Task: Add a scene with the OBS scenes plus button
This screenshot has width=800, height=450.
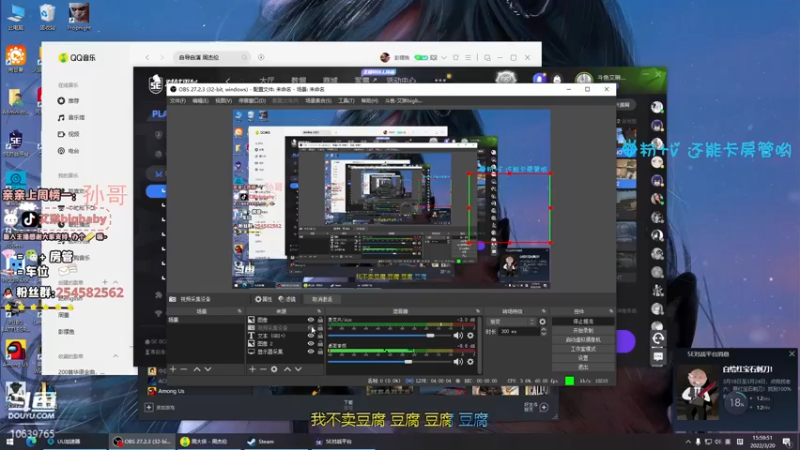Action: tap(173, 369)
